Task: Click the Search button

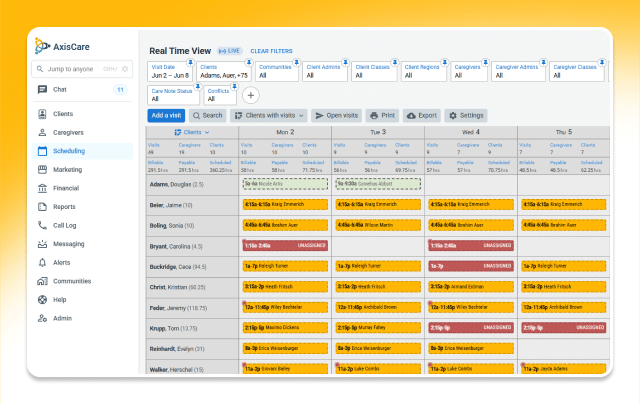Action: point(207,115)
